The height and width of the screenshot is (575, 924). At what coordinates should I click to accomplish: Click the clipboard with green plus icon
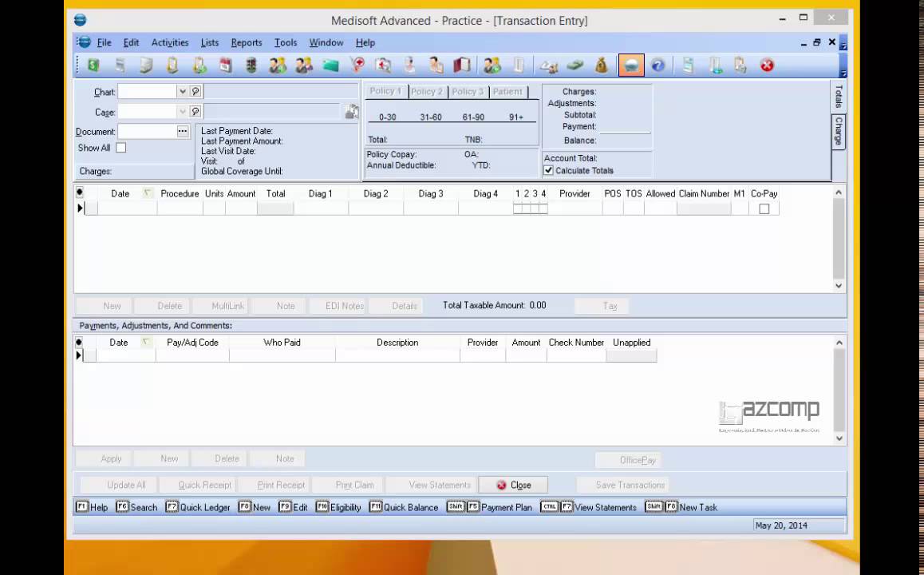click(199, 65)
